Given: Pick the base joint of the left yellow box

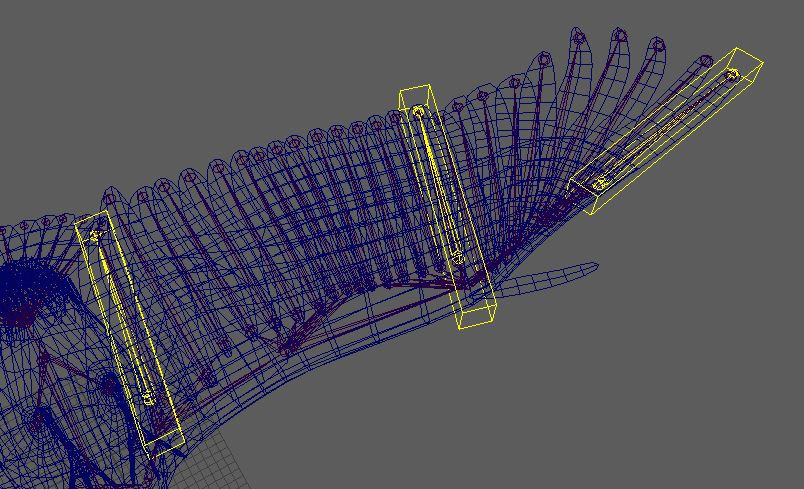Looking at the screenshot, I should click(x=148, y=398).
